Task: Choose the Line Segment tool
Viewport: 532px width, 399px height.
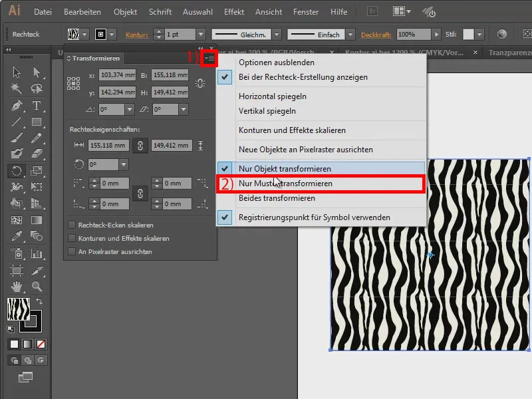Action: [16, 122]
